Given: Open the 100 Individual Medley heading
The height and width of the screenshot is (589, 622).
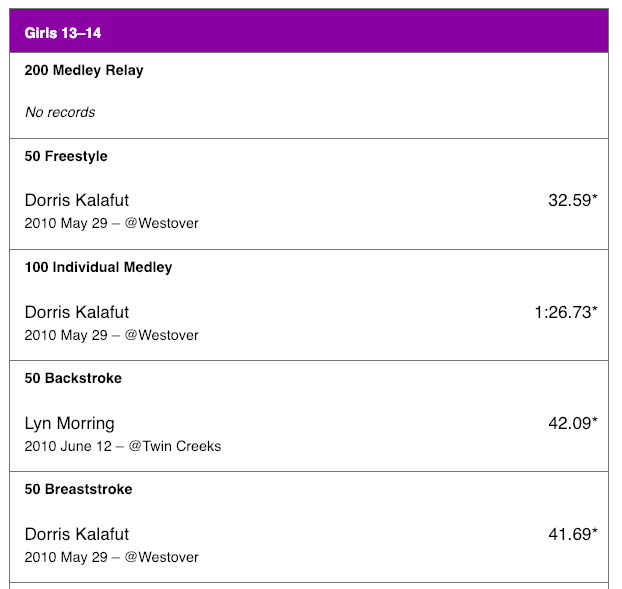Looking at the screenshot, I should click(98, 267).
